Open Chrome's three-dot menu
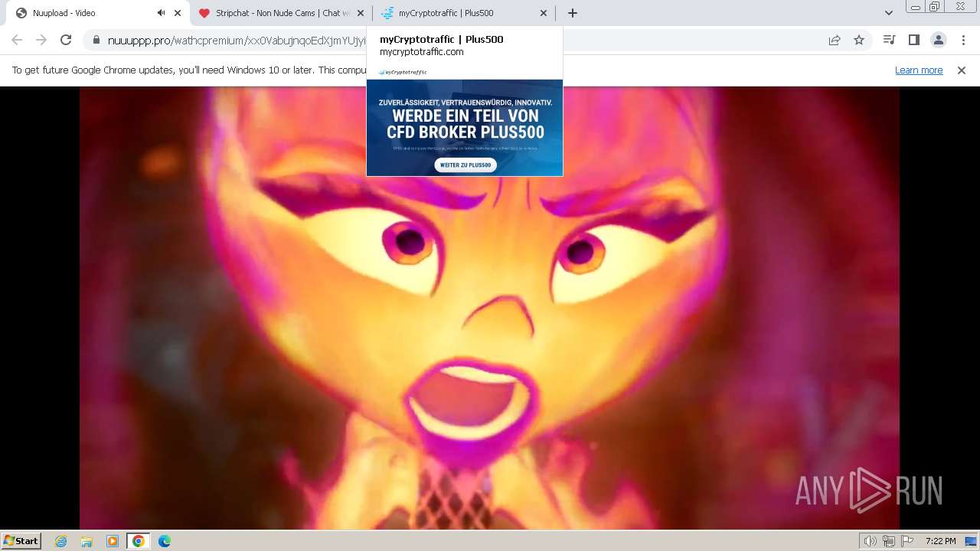Image resolution: width=980 pixels, height=551 pixels. click(963, 40)
